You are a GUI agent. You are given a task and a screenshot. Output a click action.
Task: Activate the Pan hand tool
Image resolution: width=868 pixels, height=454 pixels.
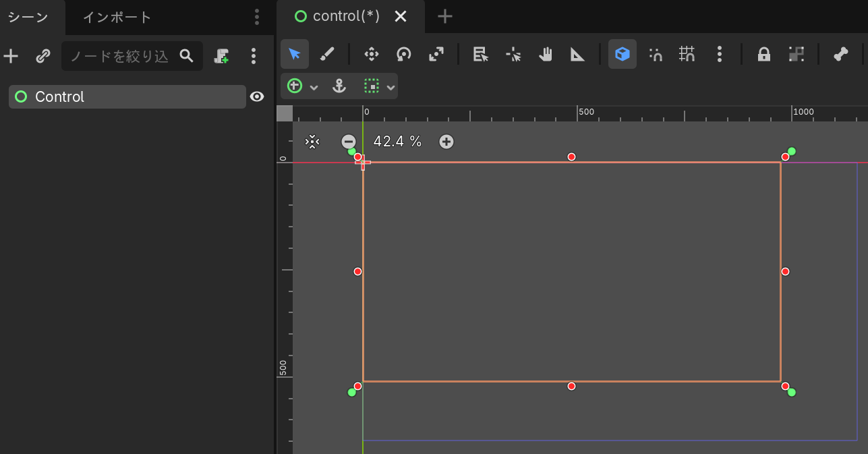(x=546, y=54)
